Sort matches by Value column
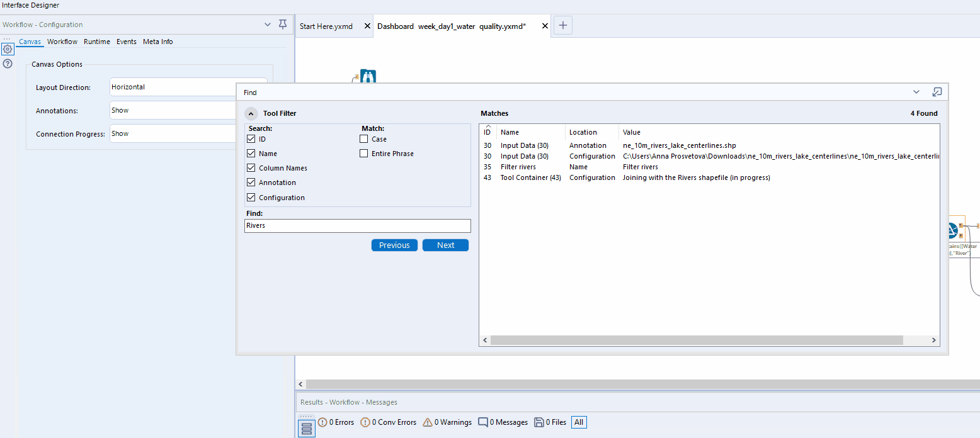980x438 pixels. point(779,132)
